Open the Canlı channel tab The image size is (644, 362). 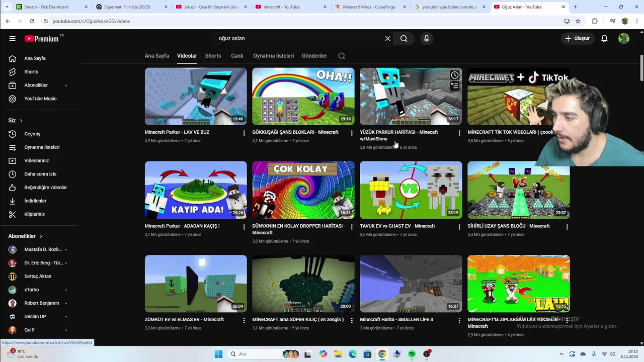tap(237, 56)
